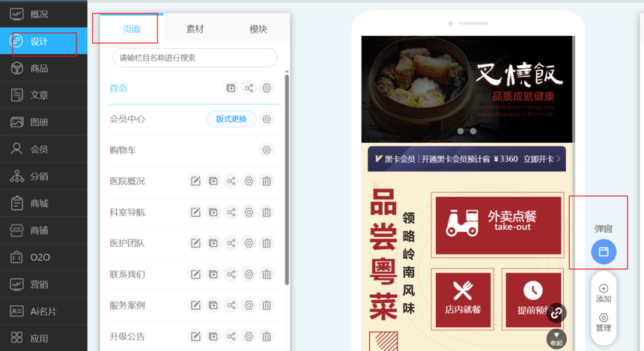Switch to the 页面 tab
This screenshot has width=644, height=351.
132,28
